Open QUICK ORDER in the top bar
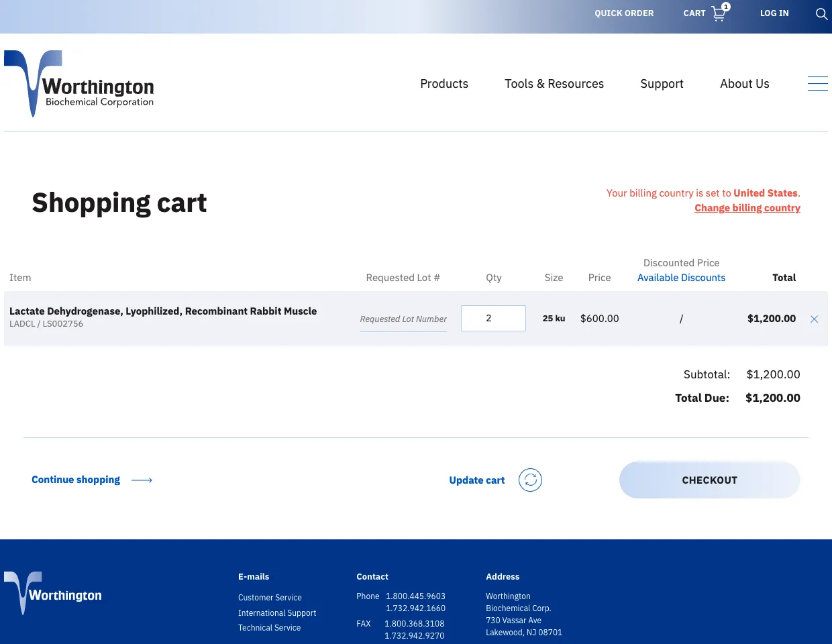Image resolution: width=832 pixels, height=644 pixels. coord(624,13)
